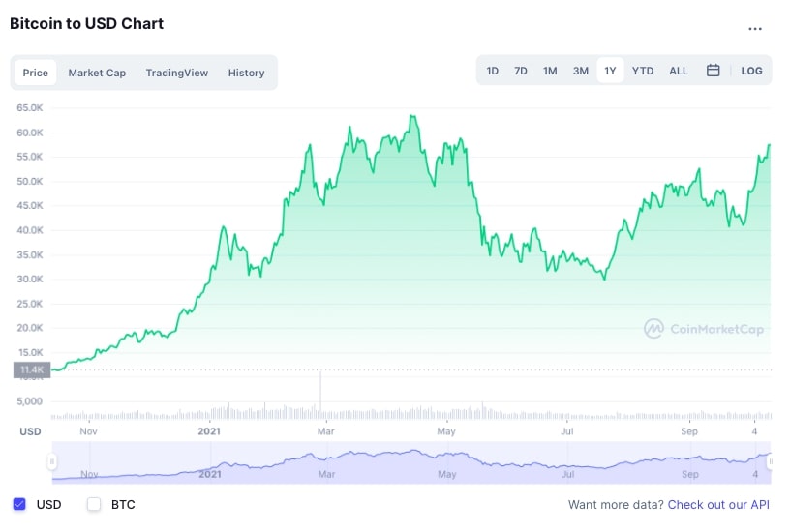Open the calendar date range picker
Viewport: 790px width, 532px height.
(x=713, y=71)
